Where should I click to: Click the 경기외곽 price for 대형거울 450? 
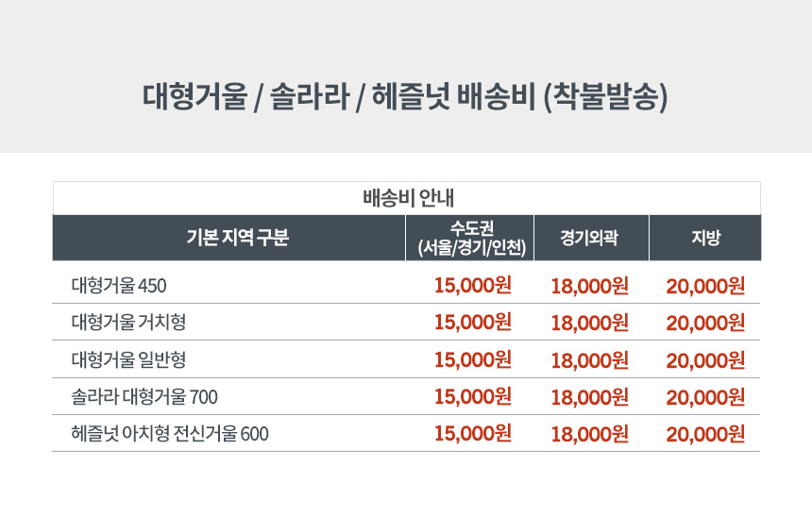coord(589,285)
